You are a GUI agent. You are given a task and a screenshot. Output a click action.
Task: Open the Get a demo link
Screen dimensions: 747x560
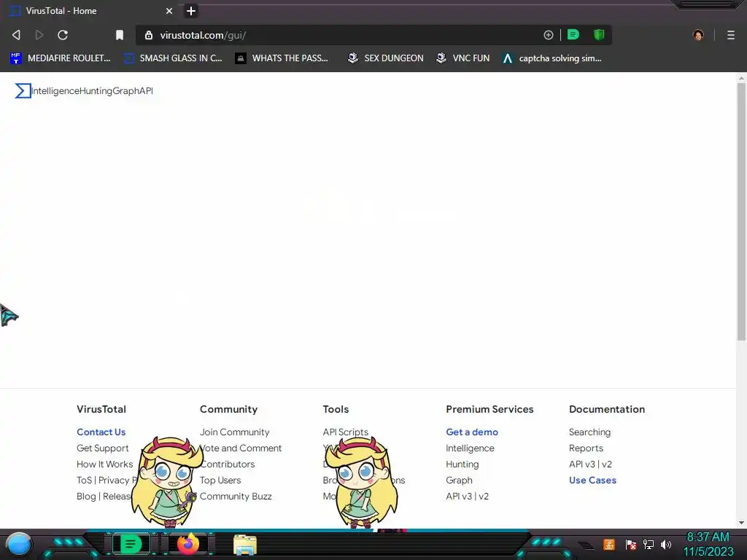click(x=472, y=432)
